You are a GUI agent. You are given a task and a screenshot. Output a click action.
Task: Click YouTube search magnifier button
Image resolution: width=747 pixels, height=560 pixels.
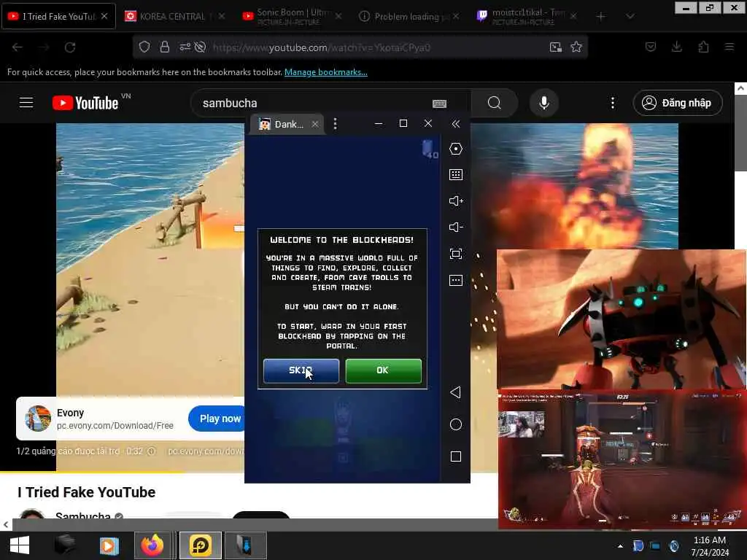coord(495,103)
